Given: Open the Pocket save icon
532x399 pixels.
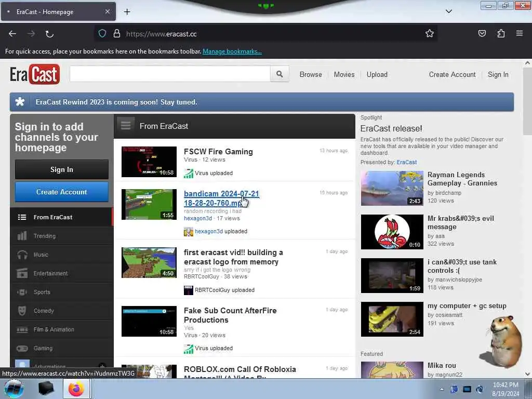Looking at the screenshot, I should click(x=482, y=33).
